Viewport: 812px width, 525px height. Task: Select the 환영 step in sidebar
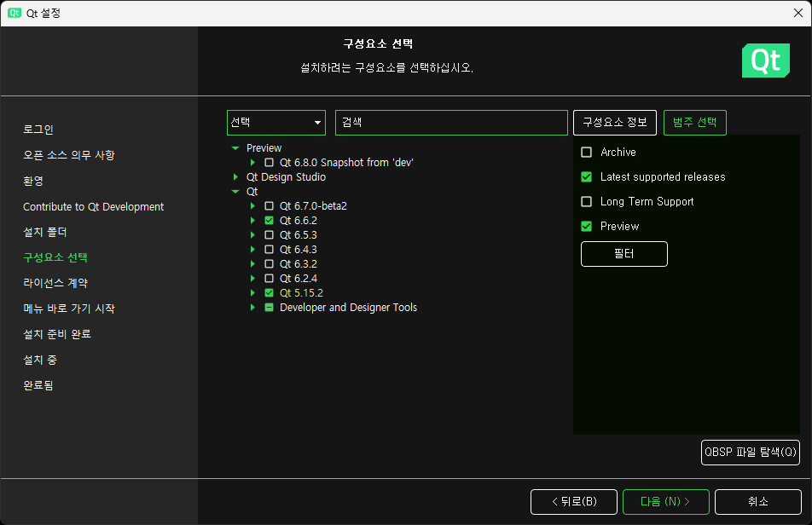point(33,181)
